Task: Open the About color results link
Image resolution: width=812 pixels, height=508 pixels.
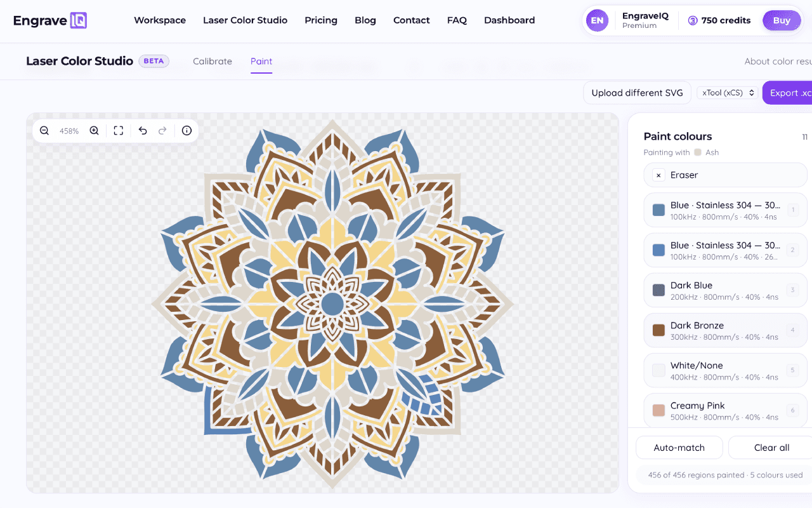Action: 778,62
